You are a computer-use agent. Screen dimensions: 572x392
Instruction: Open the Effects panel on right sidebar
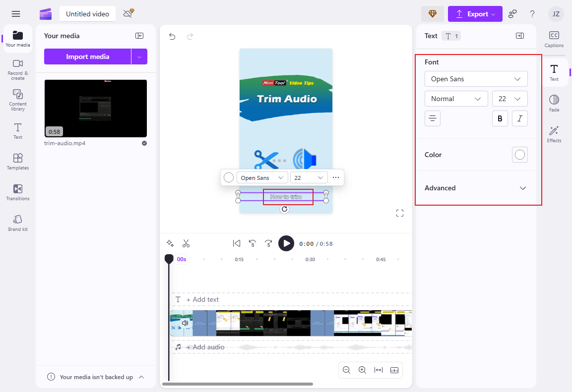click(554, 134)
